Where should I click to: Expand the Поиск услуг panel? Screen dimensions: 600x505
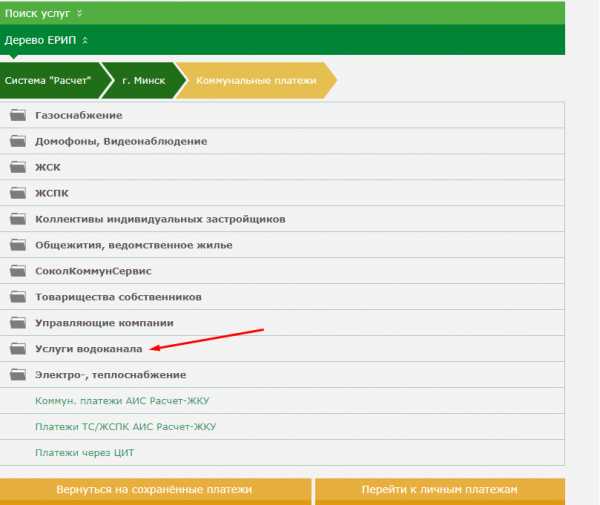pos(45,13)
